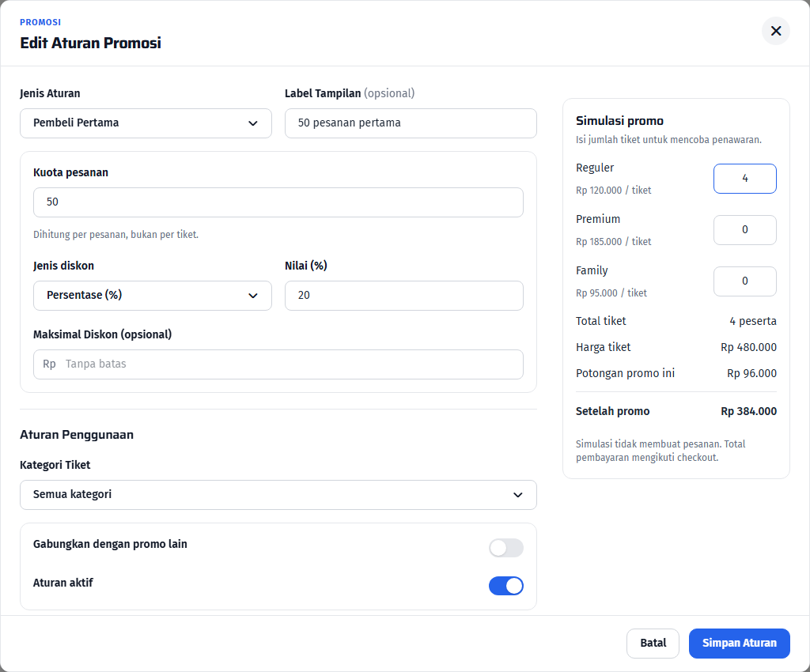Close the Edit Aturan Promosi dialog
Viewport: 810px width, 672px height.
point(775,31)
